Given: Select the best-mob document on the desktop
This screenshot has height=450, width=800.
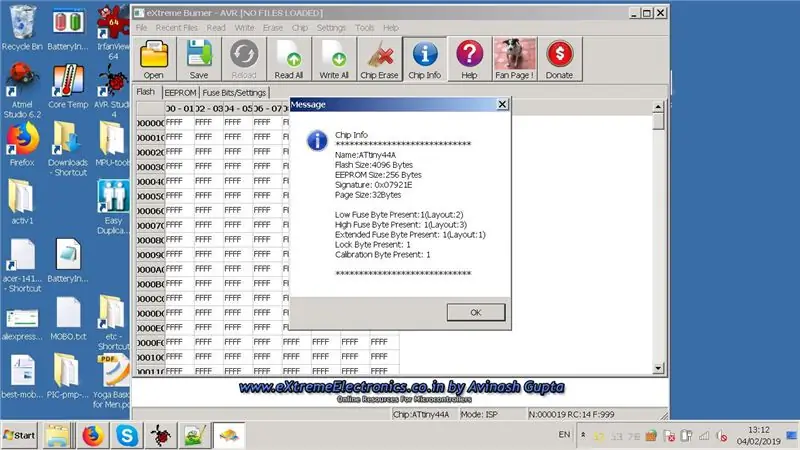Looking at the screenshot, I should point(22,377).
